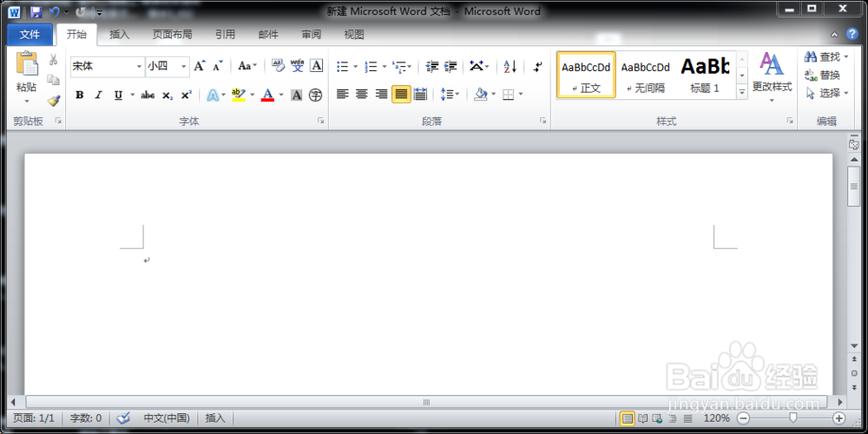868x434 pixels.
Task: Click the 120% zoom level
Action: 716,418
